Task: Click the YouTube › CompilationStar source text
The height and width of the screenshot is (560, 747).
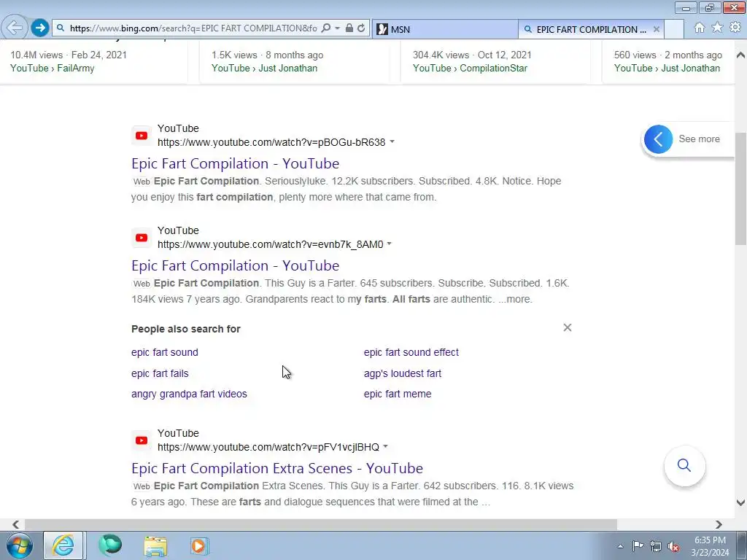Action: tap(470, 68)
